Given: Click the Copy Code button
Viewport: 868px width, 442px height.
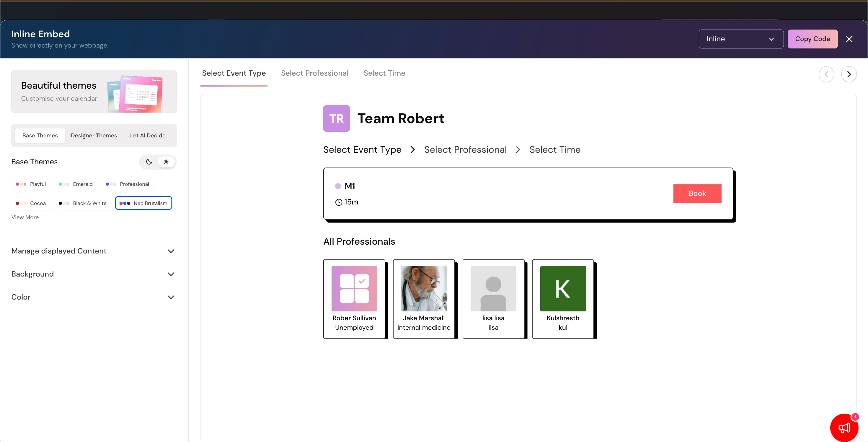Looking at the screenshot, I should (x=812, y=39).
